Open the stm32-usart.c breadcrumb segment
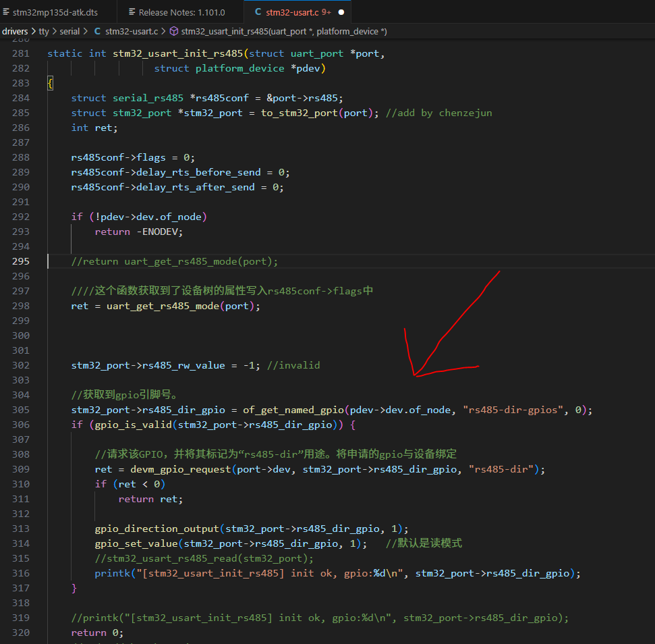 pyautogui.click(x=131, y=31)
